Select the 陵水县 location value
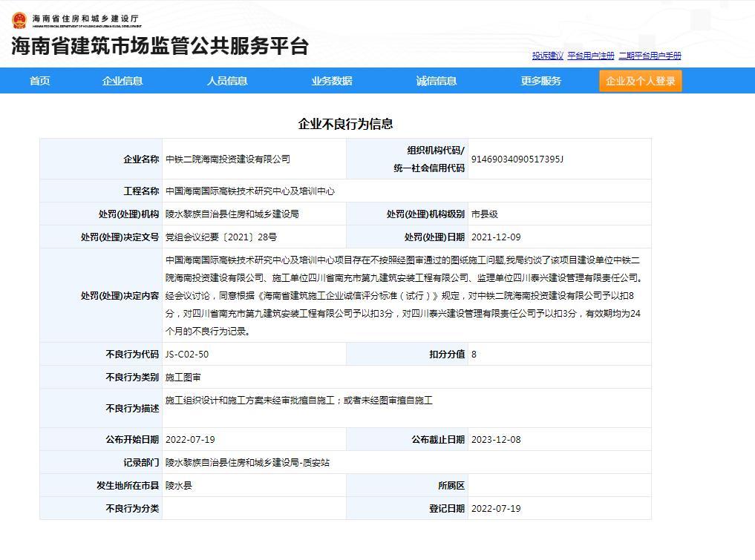Image resolution: width=755 pixels, height=560 pixels. pos(179,485)
